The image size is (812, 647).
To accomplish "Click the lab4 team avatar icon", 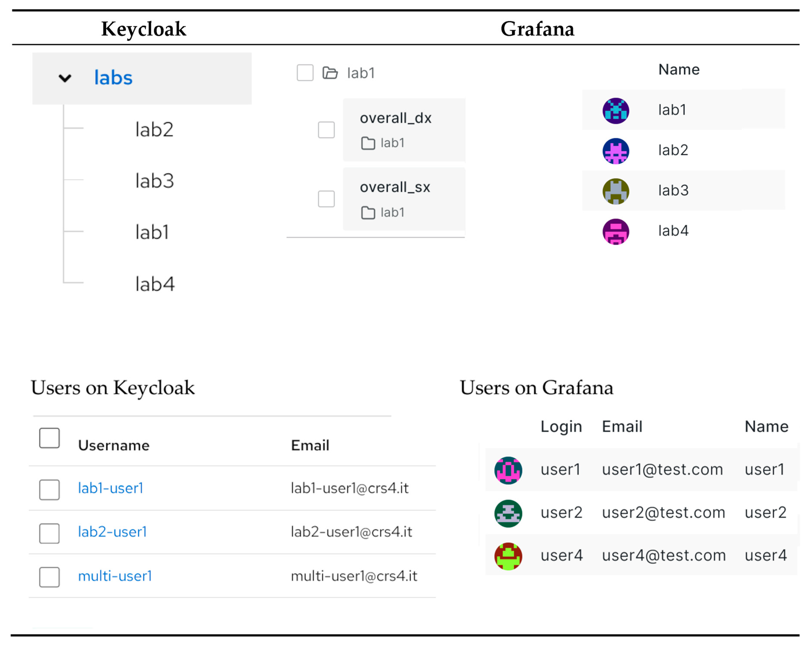I will tap(616, 232).
